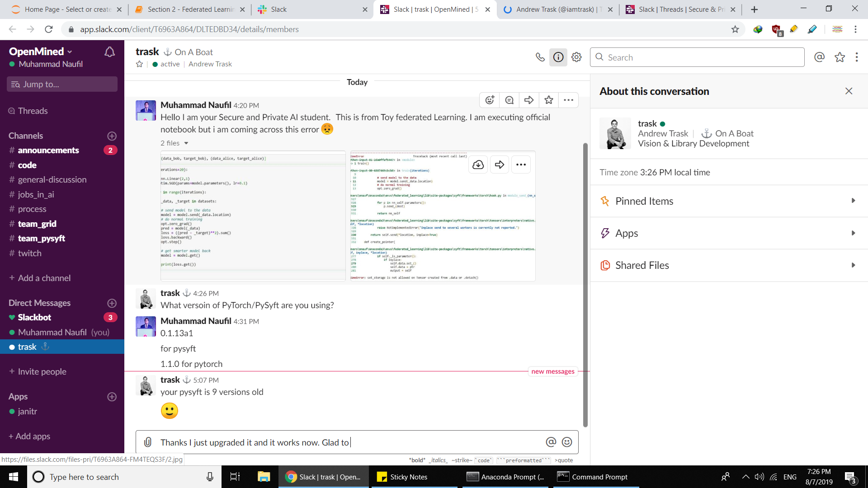Open mentions and reactions at-sign icon
The width and height of the screenshot is (868, 488).
[819, 57]
